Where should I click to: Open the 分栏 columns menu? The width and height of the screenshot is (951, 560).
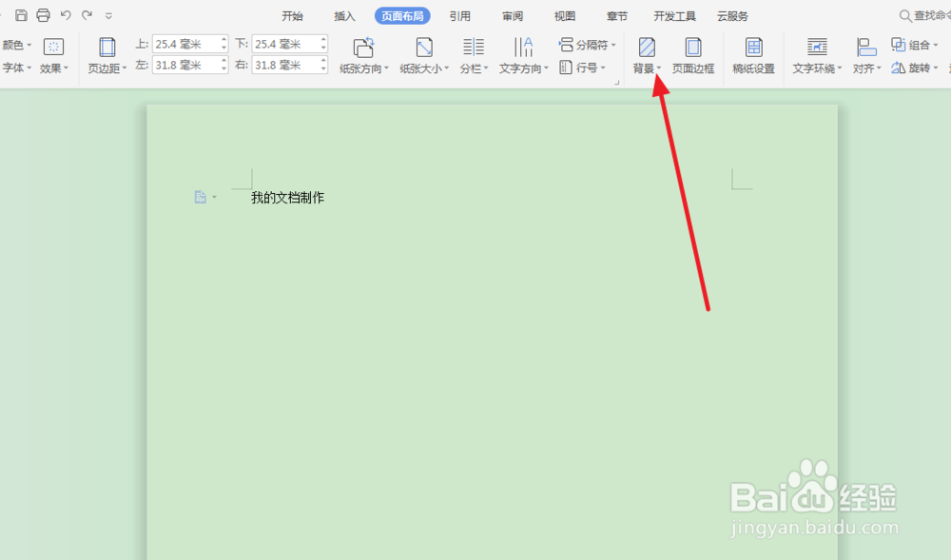pos(474,56)
